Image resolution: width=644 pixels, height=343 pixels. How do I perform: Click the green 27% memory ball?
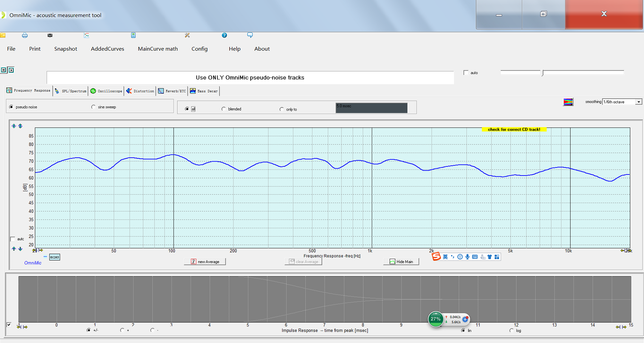coord(436,319)
